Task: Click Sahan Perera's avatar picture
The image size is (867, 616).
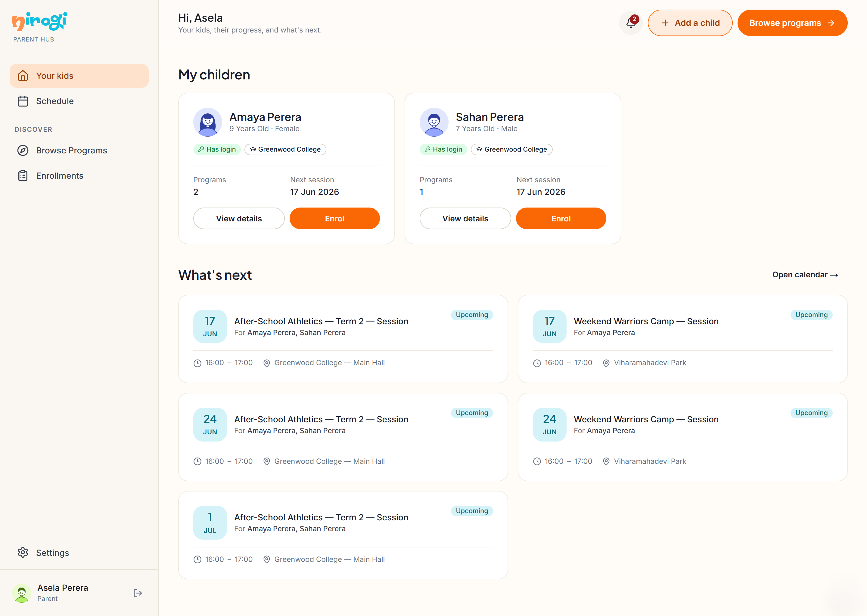Action: tap(434, 122)
